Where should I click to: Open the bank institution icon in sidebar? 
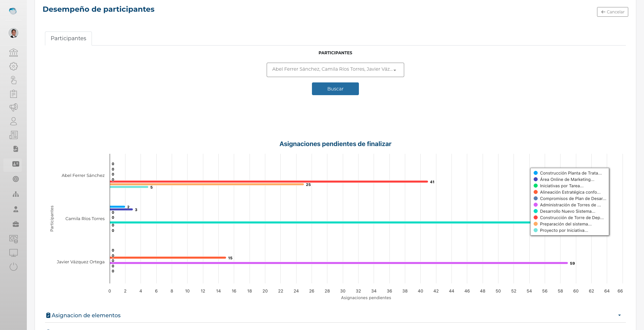[x=13, y=53]
